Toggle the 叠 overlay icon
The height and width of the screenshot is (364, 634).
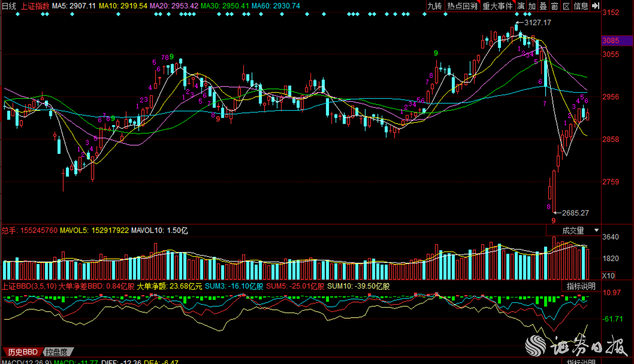click(543, 6)
